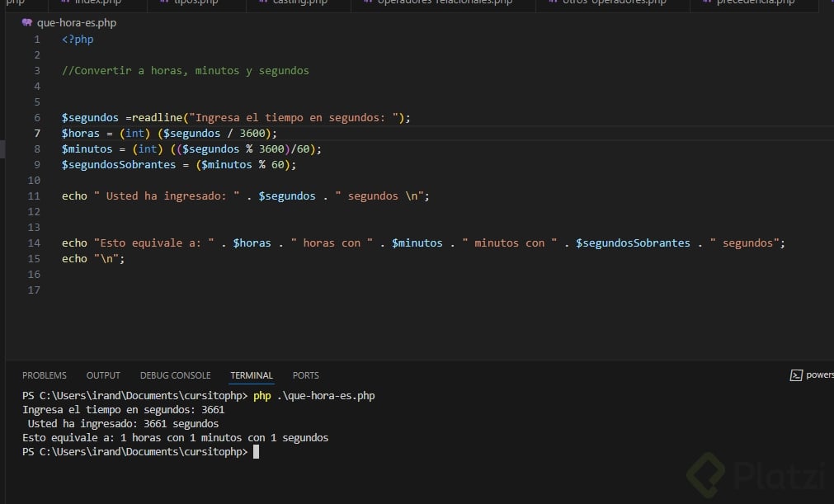Click the string " Usted ha ingresado: "
Image resolution: width=834 pixels, height=504 pixels.
167,196
